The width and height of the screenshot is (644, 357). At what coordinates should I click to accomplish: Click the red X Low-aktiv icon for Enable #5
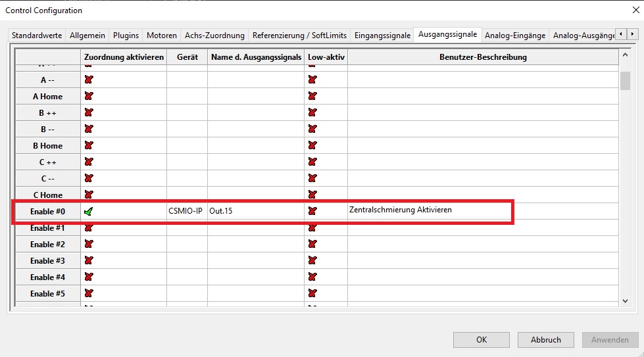click(x=312, y=293)
